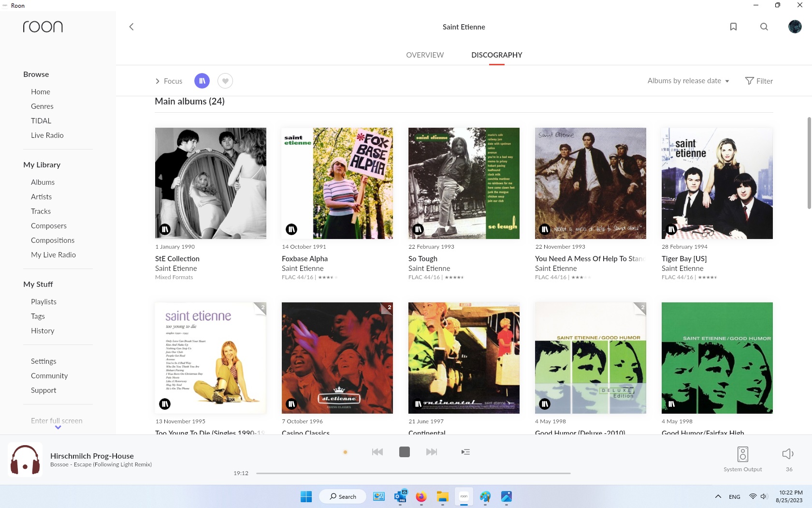Open the profile avatar menu

tap(795, 27)
